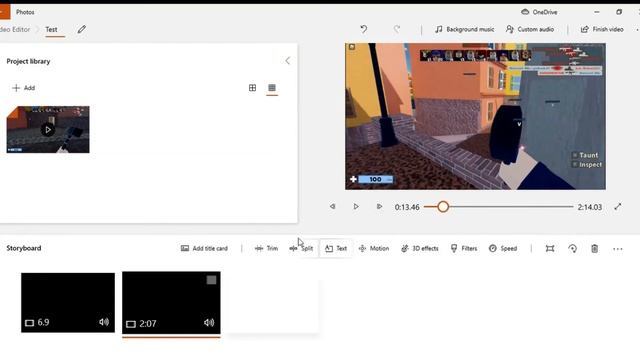Switch library to large grid view

tap(253, 88)
